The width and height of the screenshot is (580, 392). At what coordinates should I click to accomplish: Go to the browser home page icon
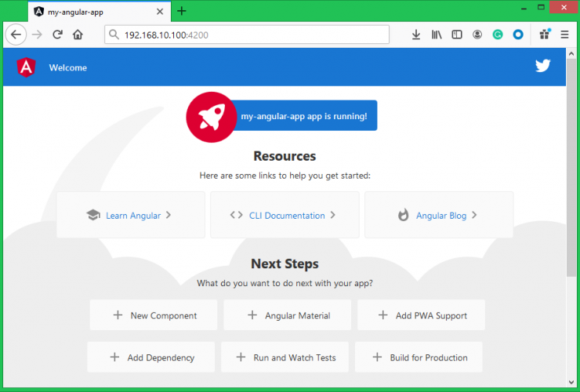coord(78,34)
